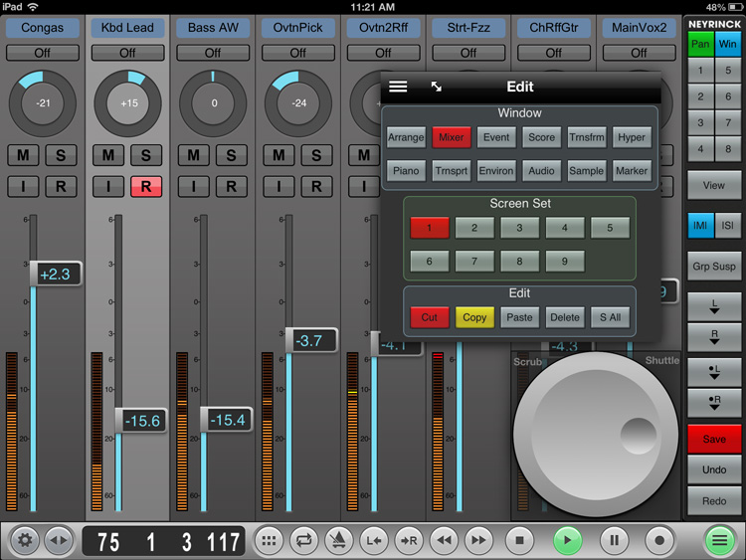The height and width of the screenshot is (560, 746).
Task: Open Kbd Lead automation Off selector
Action: coord(127,53)
